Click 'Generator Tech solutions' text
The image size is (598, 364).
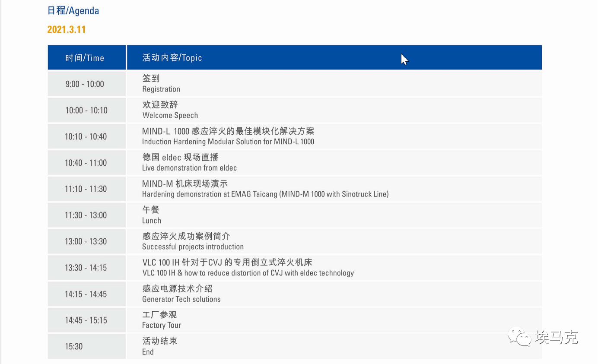[x=181, y=299]
